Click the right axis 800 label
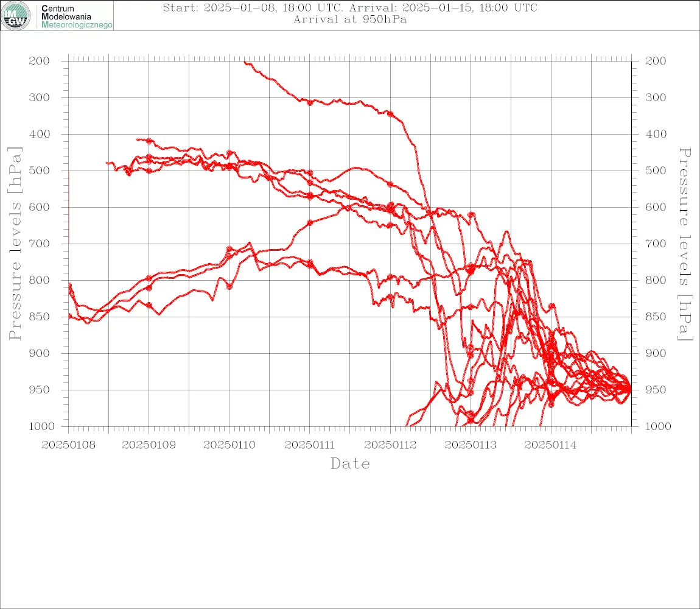The width and height of the screenshot is (700, 609). click(656, 281)
